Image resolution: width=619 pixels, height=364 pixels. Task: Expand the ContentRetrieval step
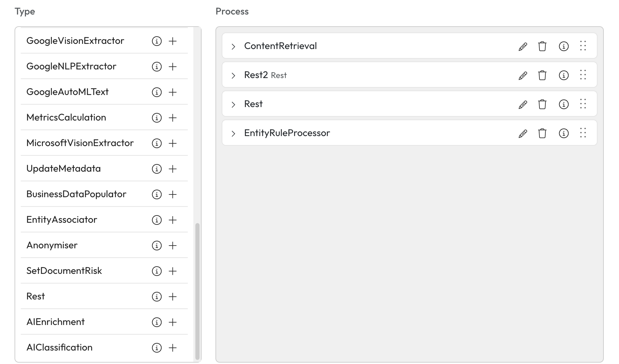coord(233,46)
